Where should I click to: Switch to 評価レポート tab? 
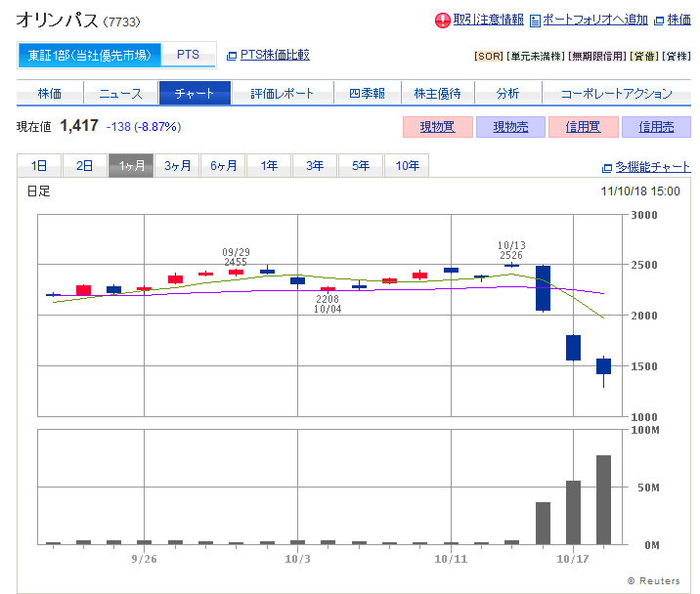point(283,93)
